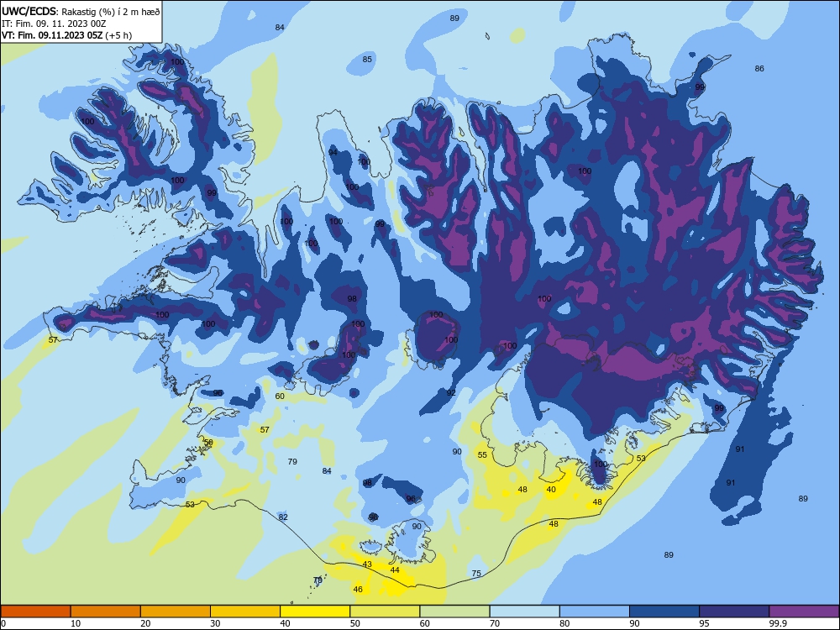Viewport: 840px width, 630px height.
Task: Click the pale yellow 50–60 legend swatch
Action: [385, 612]
